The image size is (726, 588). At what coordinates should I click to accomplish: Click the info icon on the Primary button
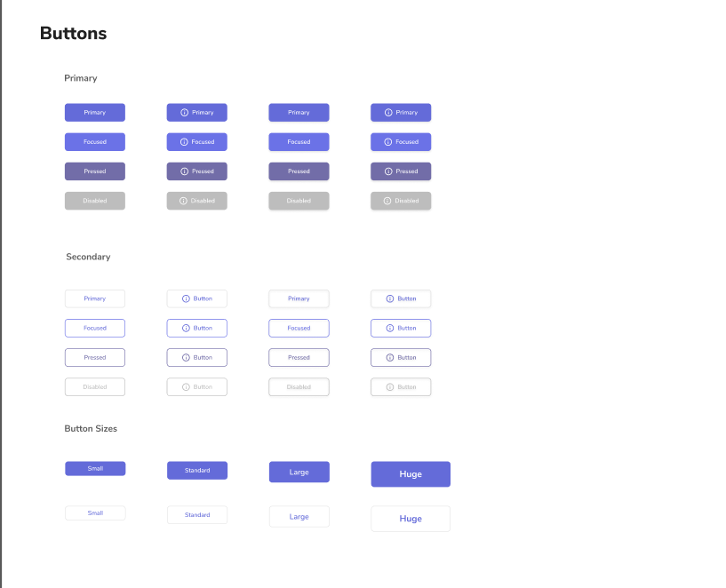[185, 112]
